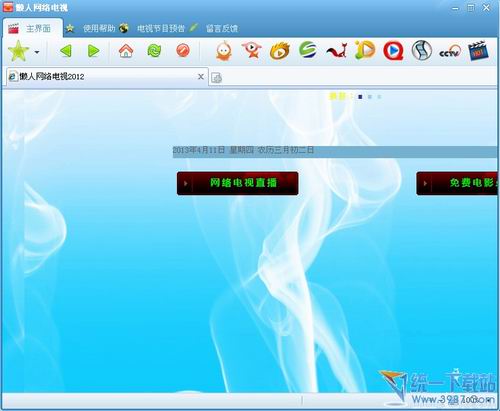Screen dimensions: 500x411
Task: Open the 主界面 tab
Action: pyautogui.click(x=32, y=28)
